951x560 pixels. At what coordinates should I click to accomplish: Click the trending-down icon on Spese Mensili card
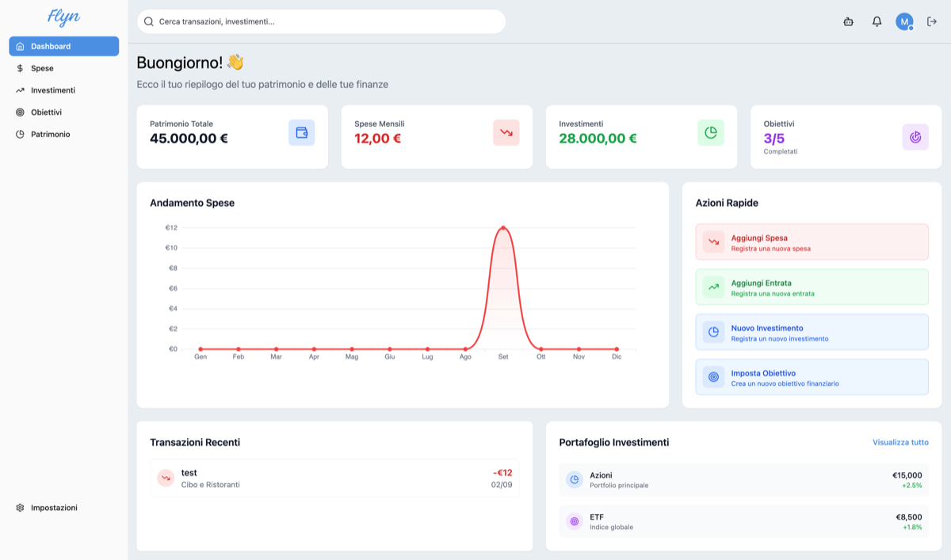(506, 133)
